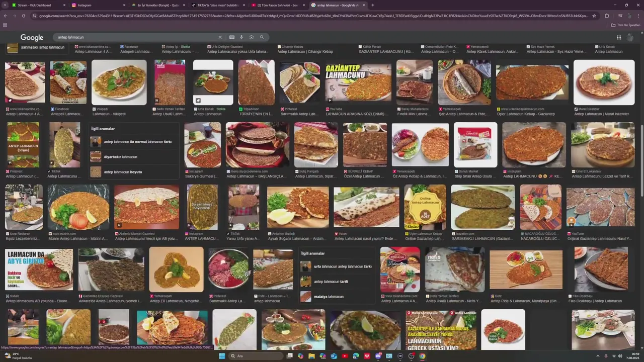The height and width of the screenshot is (362, 644).
Task: Open YouTube app on the taskbar
Action: 345,356
